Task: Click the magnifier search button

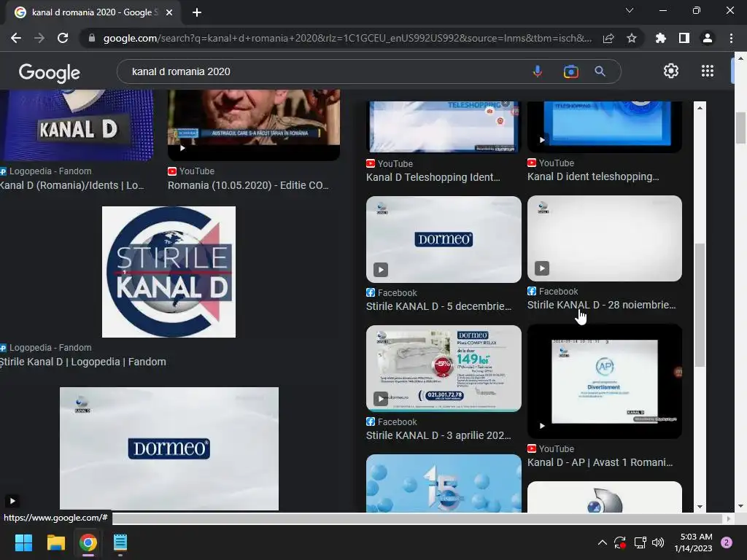Action: point(600,71)
